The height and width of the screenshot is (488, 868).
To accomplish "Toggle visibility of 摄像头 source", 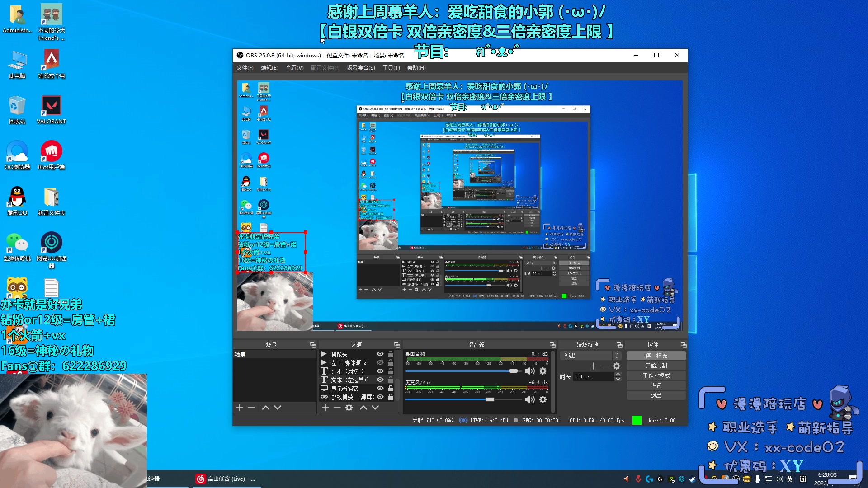I will click(380, 354).
